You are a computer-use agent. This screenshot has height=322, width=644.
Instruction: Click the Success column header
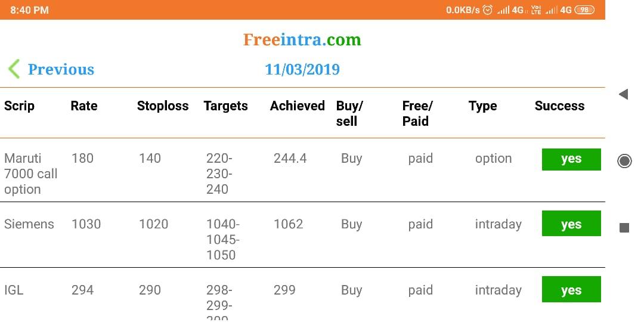click(x=559, y=106)
